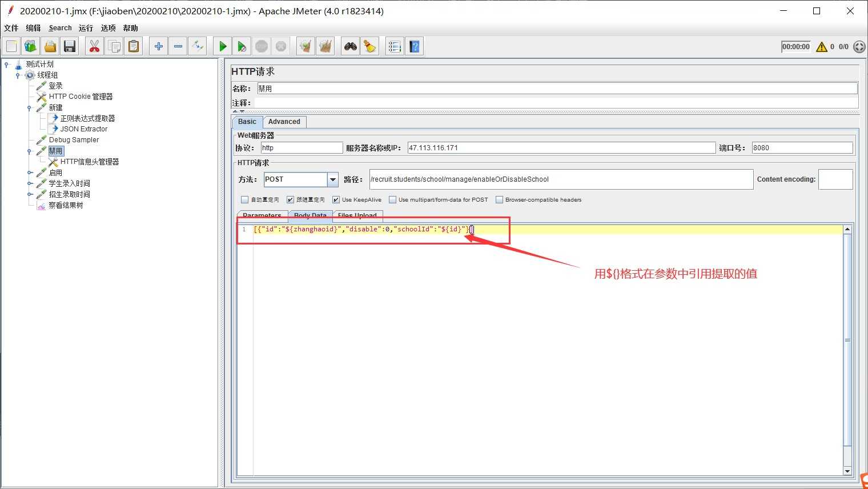Cut selection with the scissors icon
This screenshot has height=489, width=868.
[95, 46]
